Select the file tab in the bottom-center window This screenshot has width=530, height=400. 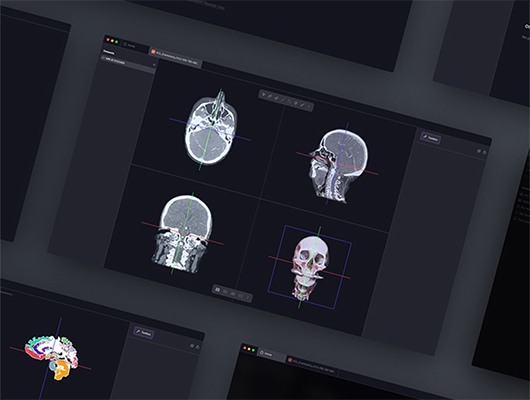312,366
